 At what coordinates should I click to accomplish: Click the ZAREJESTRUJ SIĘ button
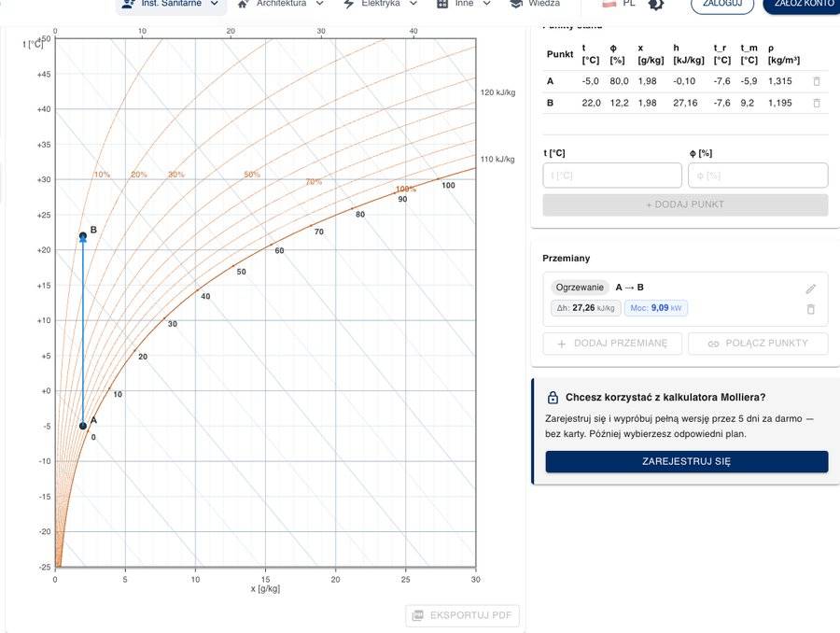click(687, 461)
